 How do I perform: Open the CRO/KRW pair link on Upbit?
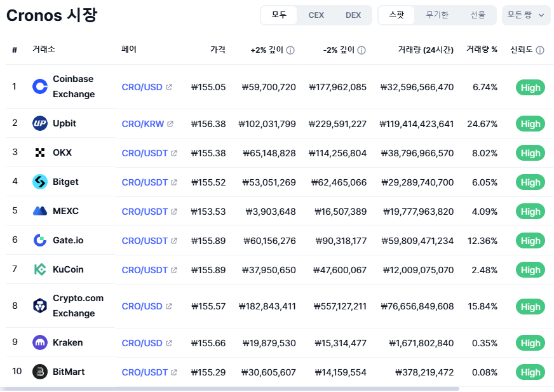pyautogui.click(x=143, y=124)
